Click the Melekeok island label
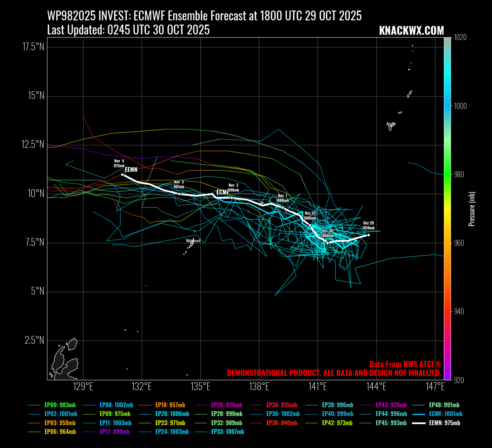This screenshot has width=492, height=448. (193, 241)
